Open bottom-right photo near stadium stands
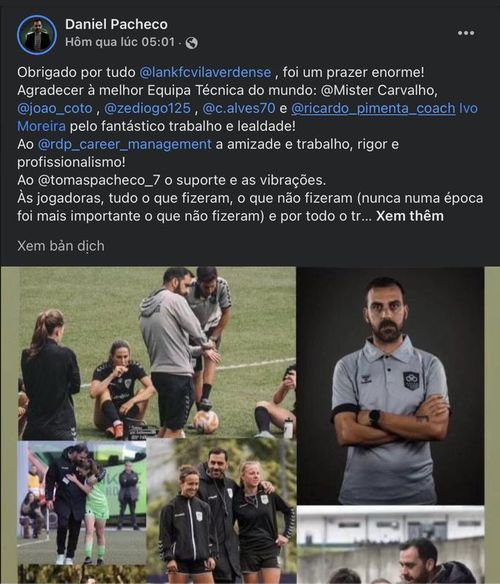The image size is (500, 584). point(390,545)
